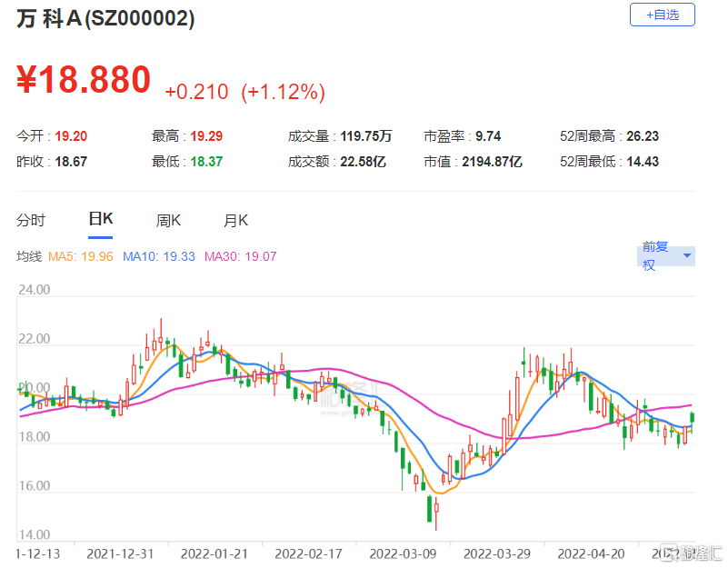Show the 月K monthly chart tab

(x=236, y=220)
